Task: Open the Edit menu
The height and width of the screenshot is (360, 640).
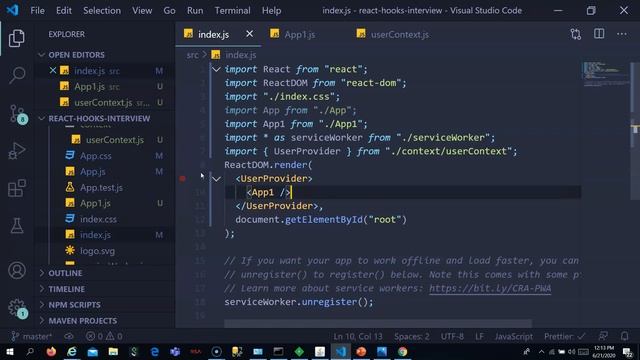Action: (x=64, y=11)
